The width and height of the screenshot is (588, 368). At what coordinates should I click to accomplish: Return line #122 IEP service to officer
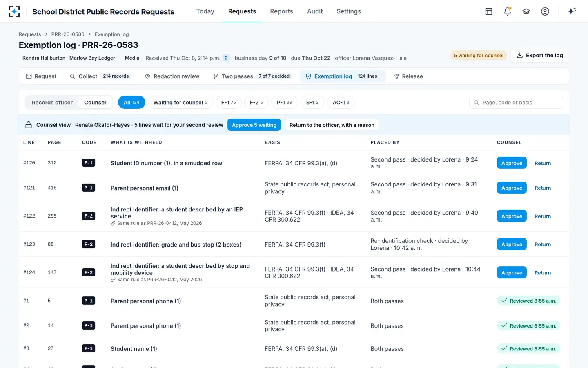(543, 216)
